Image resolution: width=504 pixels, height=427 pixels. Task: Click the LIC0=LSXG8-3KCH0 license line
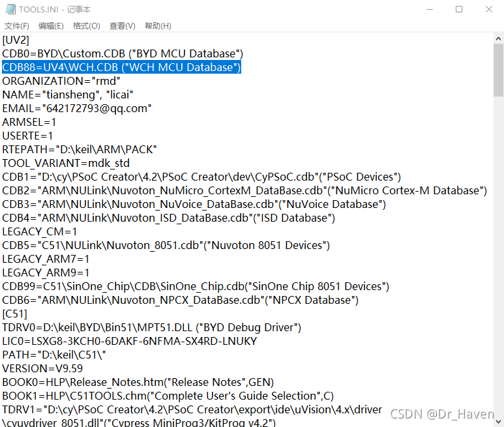tap(130, 341)
